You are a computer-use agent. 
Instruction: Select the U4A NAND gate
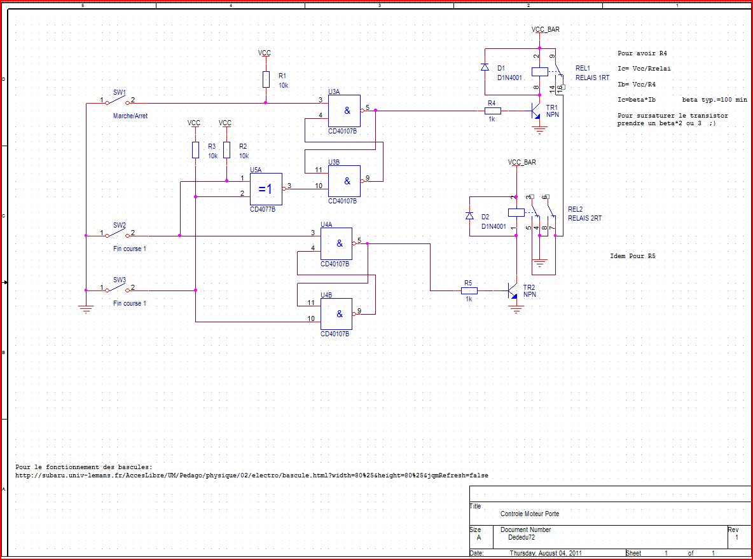pos(336,243)
